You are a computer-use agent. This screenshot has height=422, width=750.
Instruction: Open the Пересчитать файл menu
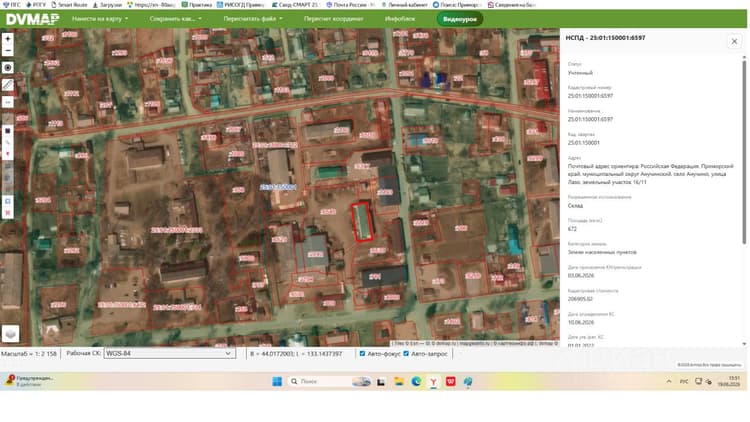tap(253, 19)
